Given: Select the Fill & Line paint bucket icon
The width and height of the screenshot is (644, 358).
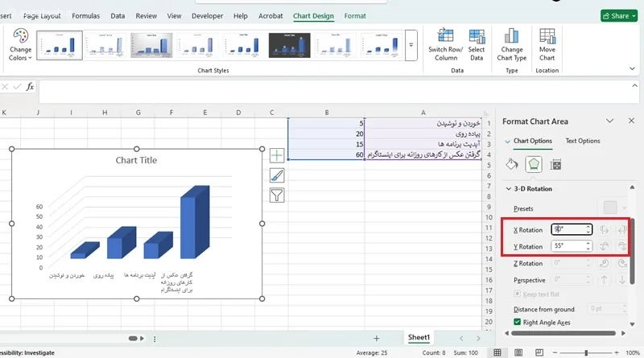Looking at the screenshot, I should (x=511, y=164).
